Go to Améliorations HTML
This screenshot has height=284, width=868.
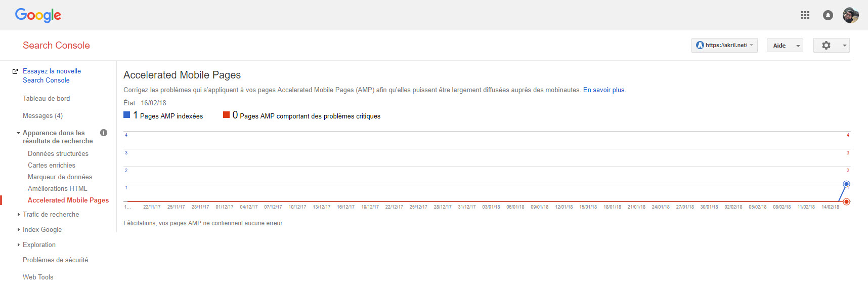click(x=58, y=188)
